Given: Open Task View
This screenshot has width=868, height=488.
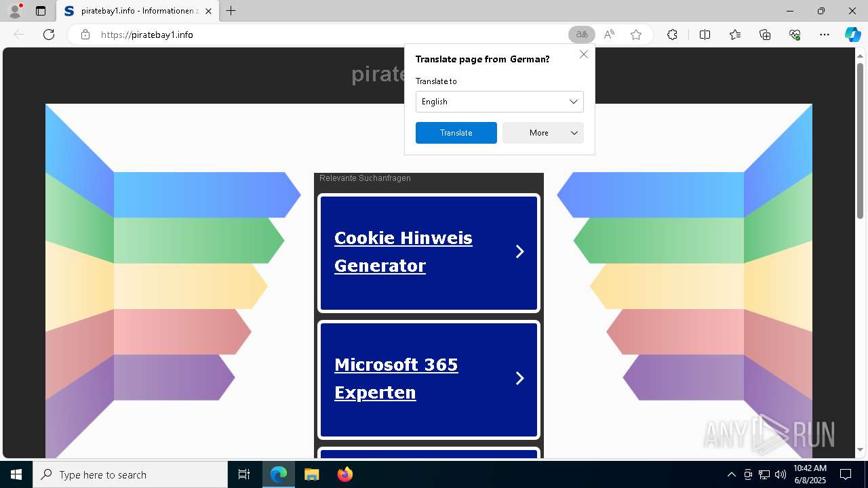Looking at the screenshot, I should [244, 474].
